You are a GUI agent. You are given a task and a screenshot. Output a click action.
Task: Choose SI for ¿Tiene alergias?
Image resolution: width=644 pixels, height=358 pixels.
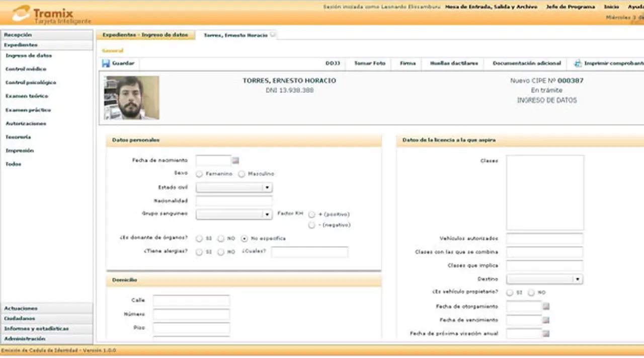[x=200, y=252]
